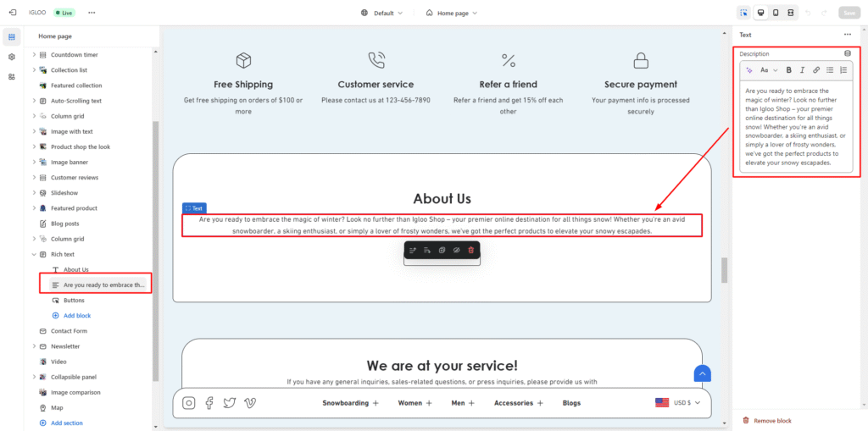Hide the text block using the eye-slash icon
Image resolution: width=868 pixels, height=431 pixels.
pyautogui.click(x=456, y=251)
